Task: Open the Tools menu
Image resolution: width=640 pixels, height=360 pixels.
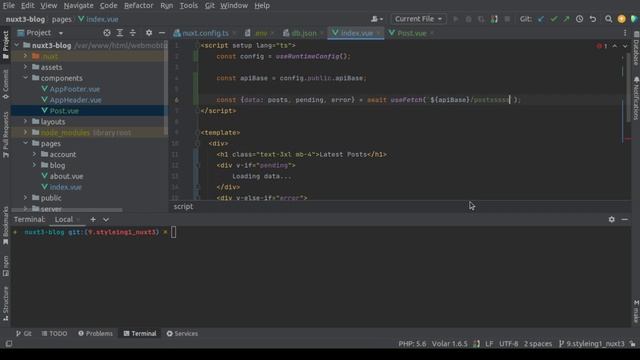Action: click(189, 6)
